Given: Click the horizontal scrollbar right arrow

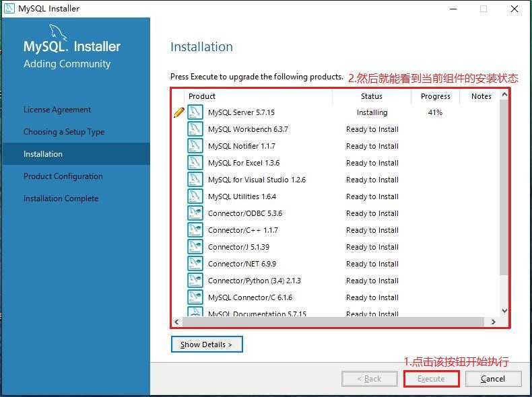Looking at the screenshot, I should 494,322.
